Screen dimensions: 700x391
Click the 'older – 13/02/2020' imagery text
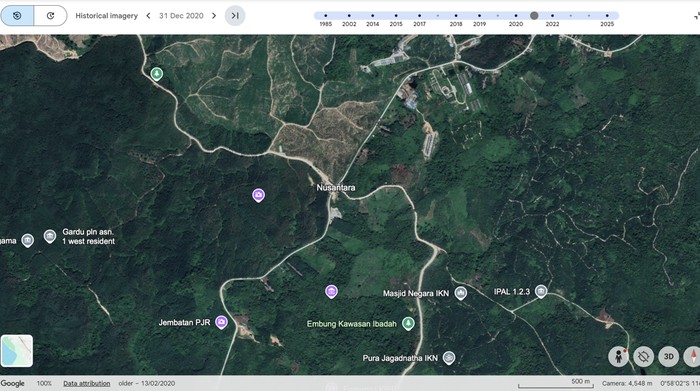click(146, 383)
